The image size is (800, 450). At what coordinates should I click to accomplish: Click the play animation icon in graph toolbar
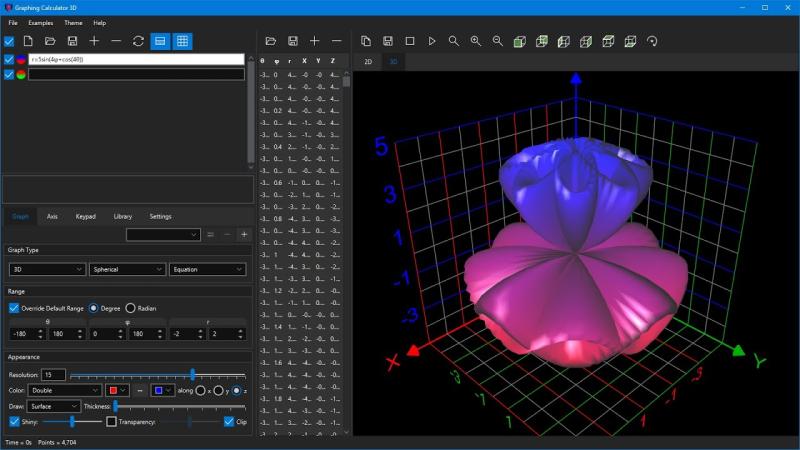click(432, 41)
